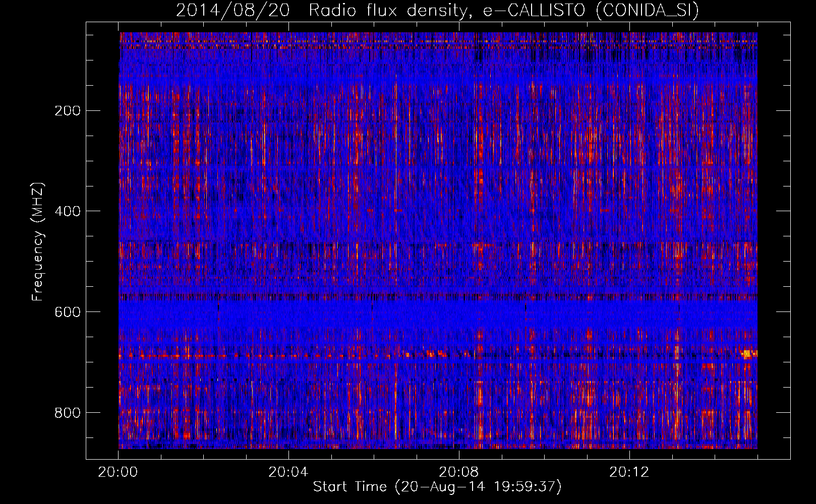The width and height of the screenshot is (816, 504).
Task: Click the 20:04 time tick label
Action: [288, 472]
